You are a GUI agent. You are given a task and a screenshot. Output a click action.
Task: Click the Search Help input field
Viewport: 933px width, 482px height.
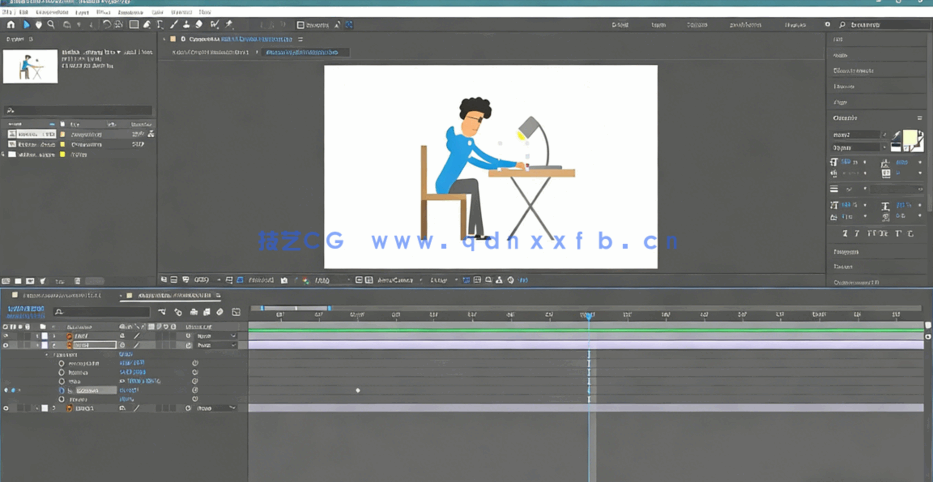(882, 25)
